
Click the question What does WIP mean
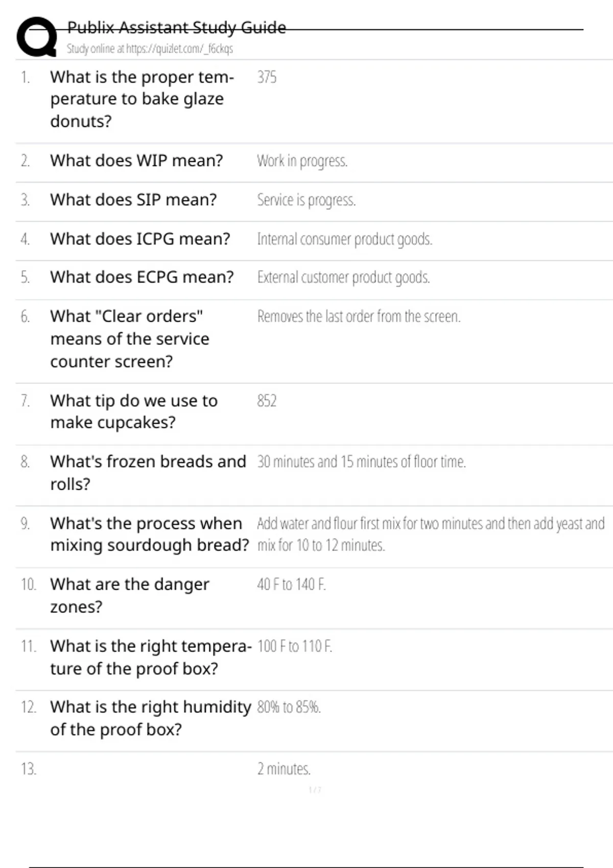(136, 161)
